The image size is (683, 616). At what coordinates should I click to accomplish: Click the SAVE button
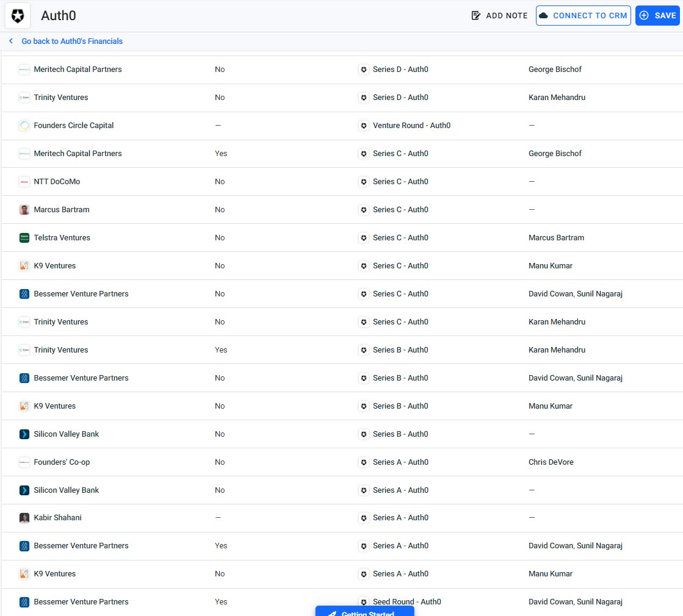point(657,16)
